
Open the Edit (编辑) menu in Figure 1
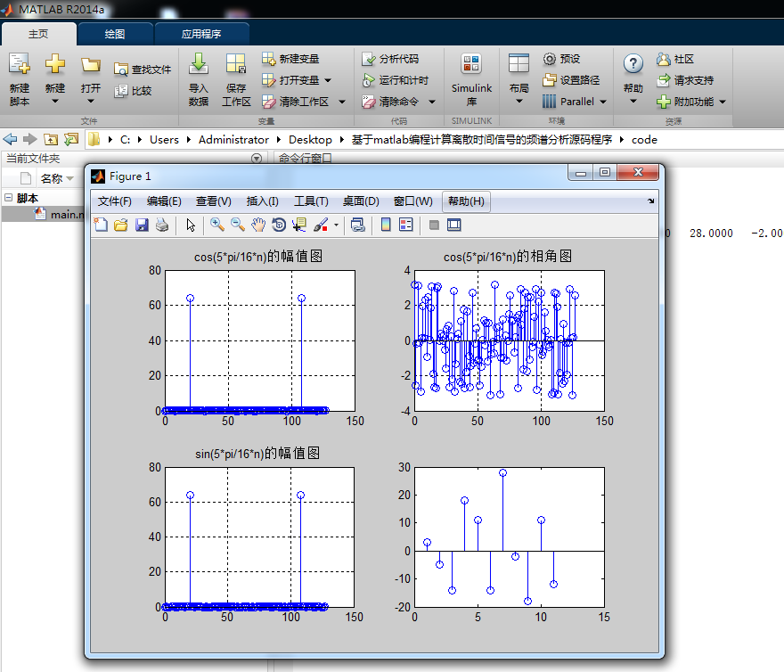(x=164, y=201)
